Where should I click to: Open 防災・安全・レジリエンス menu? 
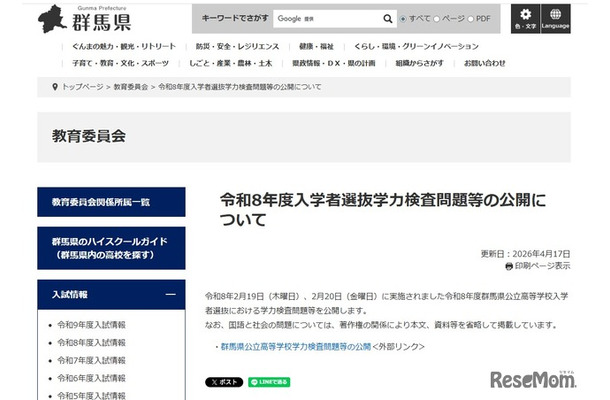238,46
